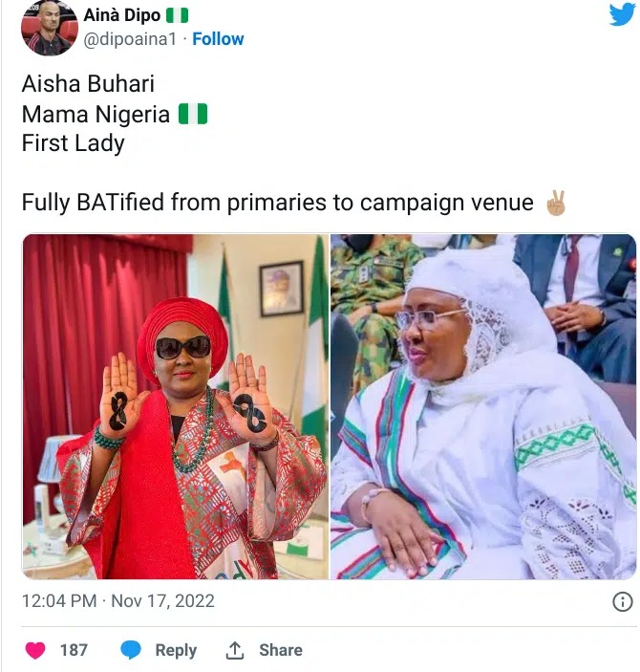Like the tweet with heart icon

(35, 650)
